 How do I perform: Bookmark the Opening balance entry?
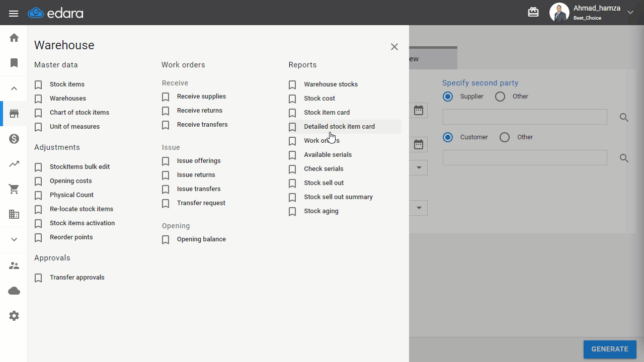(166, 240)
